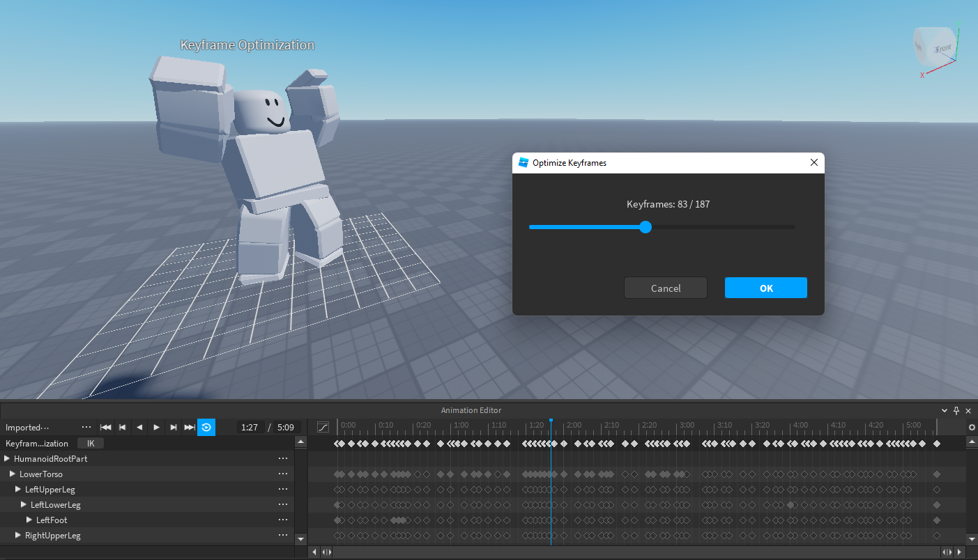Open the Imported animation name menu

pyautogui.click(x=86, y=427)
